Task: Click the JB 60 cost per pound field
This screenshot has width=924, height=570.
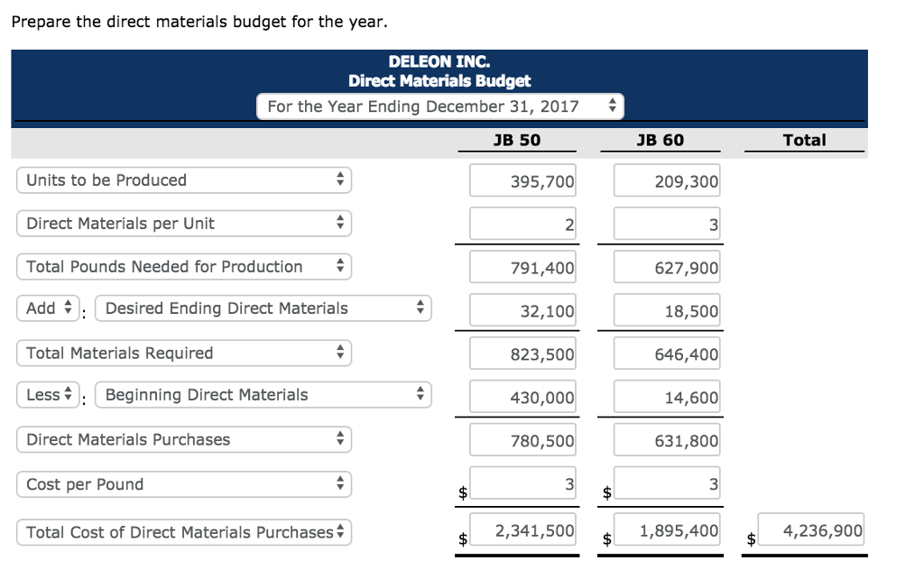Action: click(666, 483)
